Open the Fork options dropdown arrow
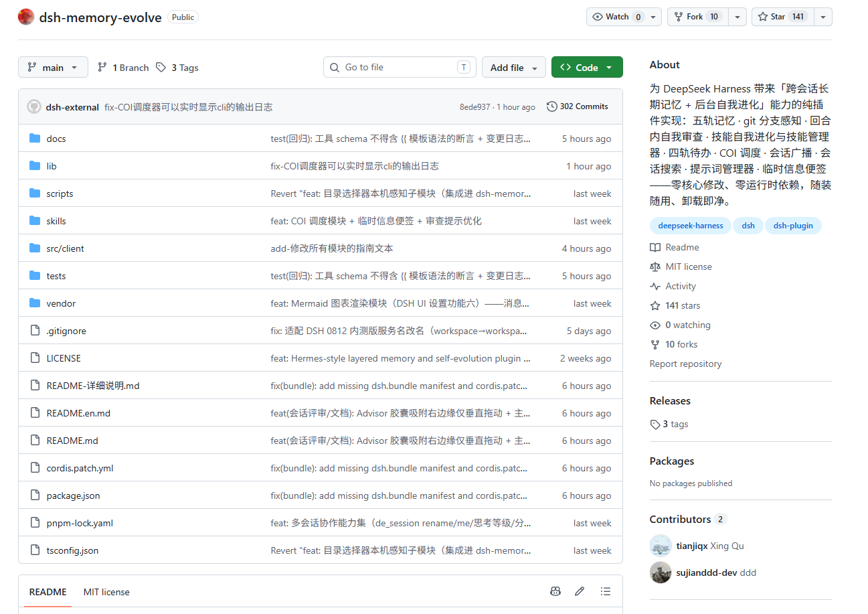 point(737,17)
